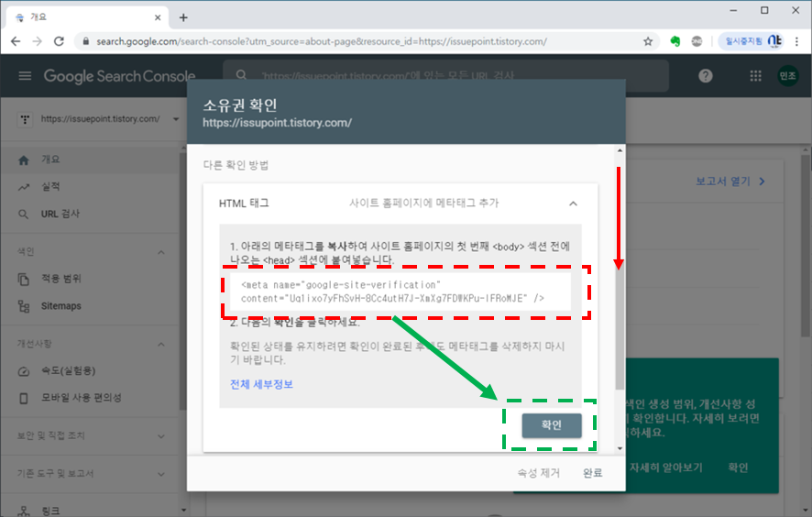The image size is (812, 517).
Task: Open URL 검사 in sidebar
Action: pyautogui.click(x=90, y=214)
